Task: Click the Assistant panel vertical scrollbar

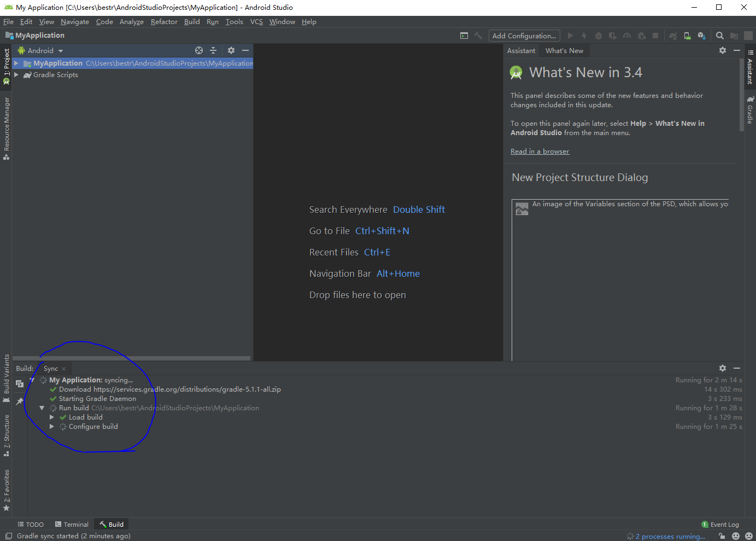Action: (742, 94)
